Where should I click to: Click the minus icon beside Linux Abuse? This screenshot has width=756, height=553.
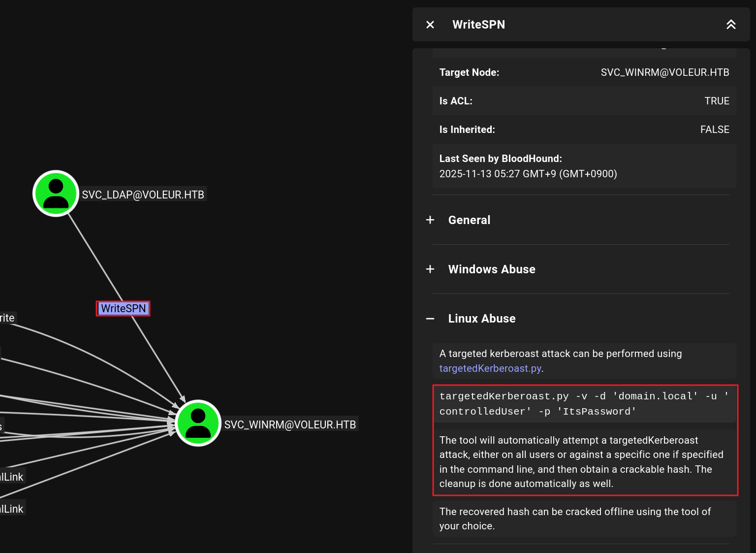point(430,319)
